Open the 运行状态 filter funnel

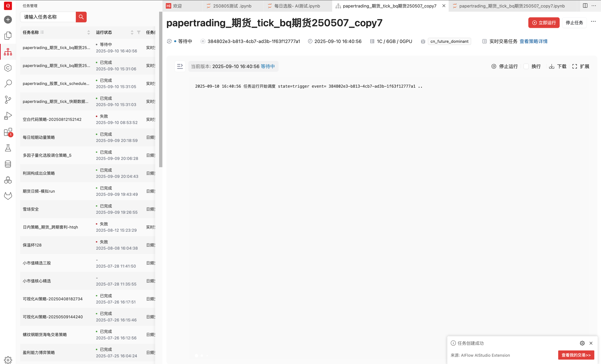[x=138, y=32]
